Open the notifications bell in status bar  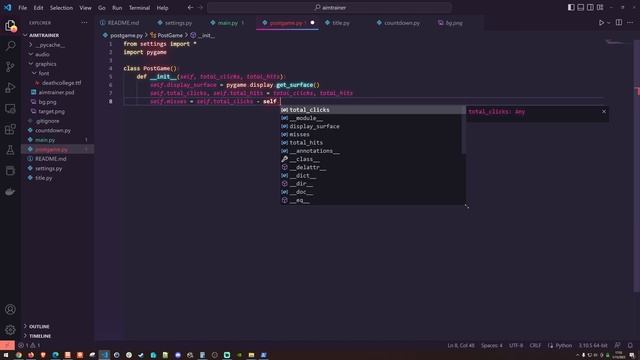pos(630,345)
